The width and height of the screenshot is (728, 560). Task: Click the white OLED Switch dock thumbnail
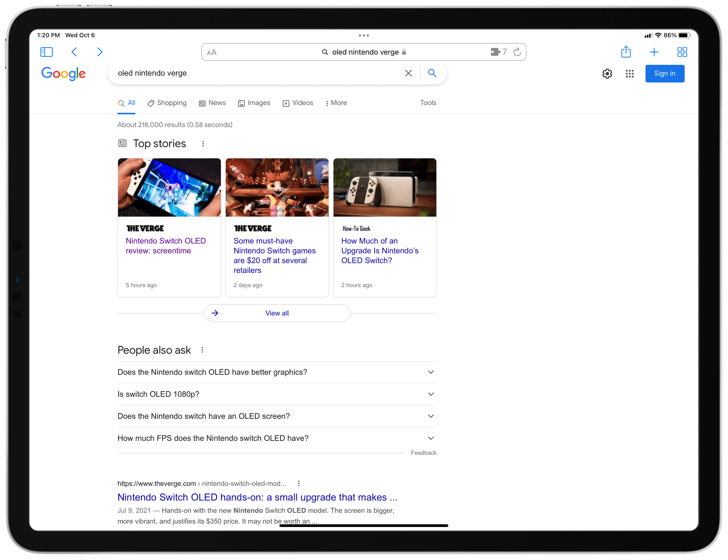click(x=385, y=188)
